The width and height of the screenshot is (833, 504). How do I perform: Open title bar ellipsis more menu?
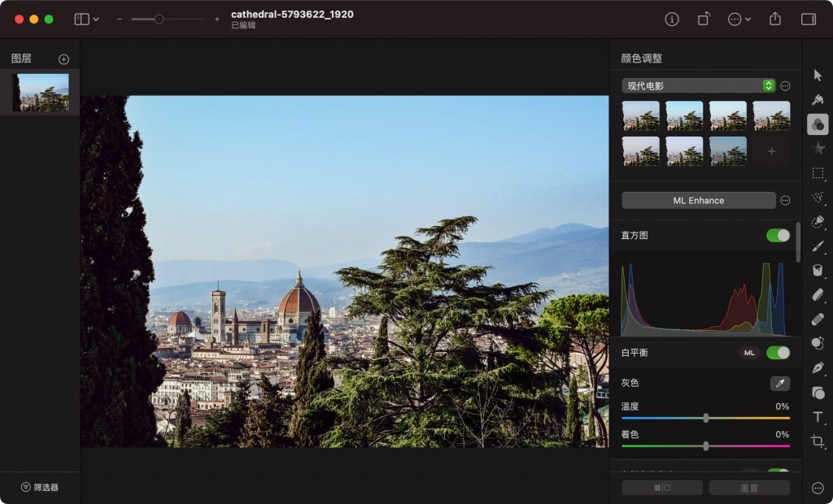(739, 20)
